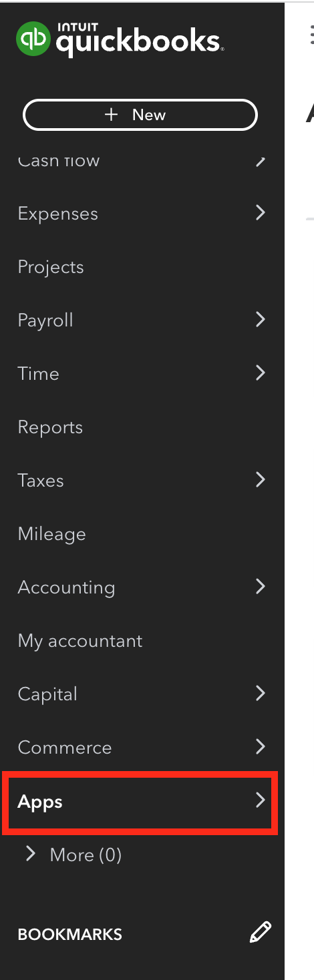
Task: Expand the Payroll submenu chevron
Action: point(261,320)
